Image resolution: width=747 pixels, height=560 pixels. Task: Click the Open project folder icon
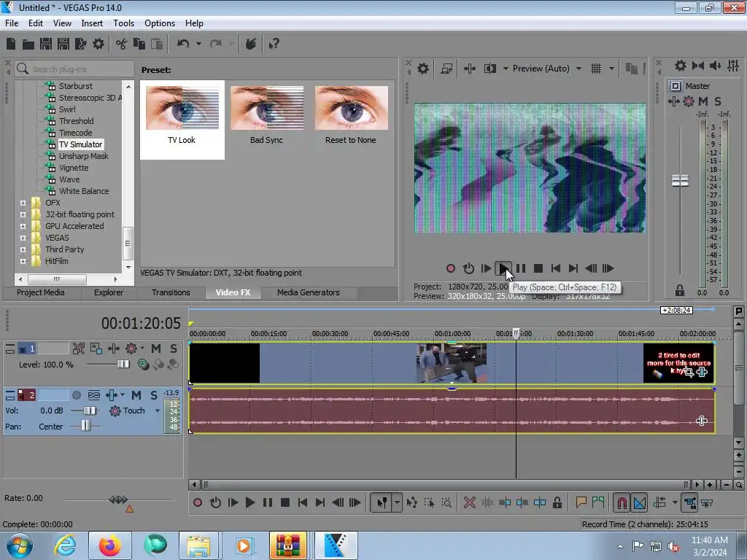pyautogui.click(x=28, y=44)
